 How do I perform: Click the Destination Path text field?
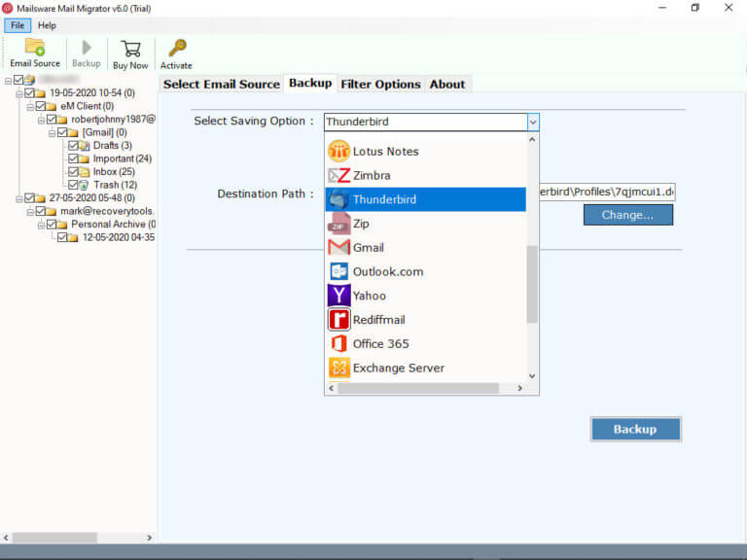607,192
